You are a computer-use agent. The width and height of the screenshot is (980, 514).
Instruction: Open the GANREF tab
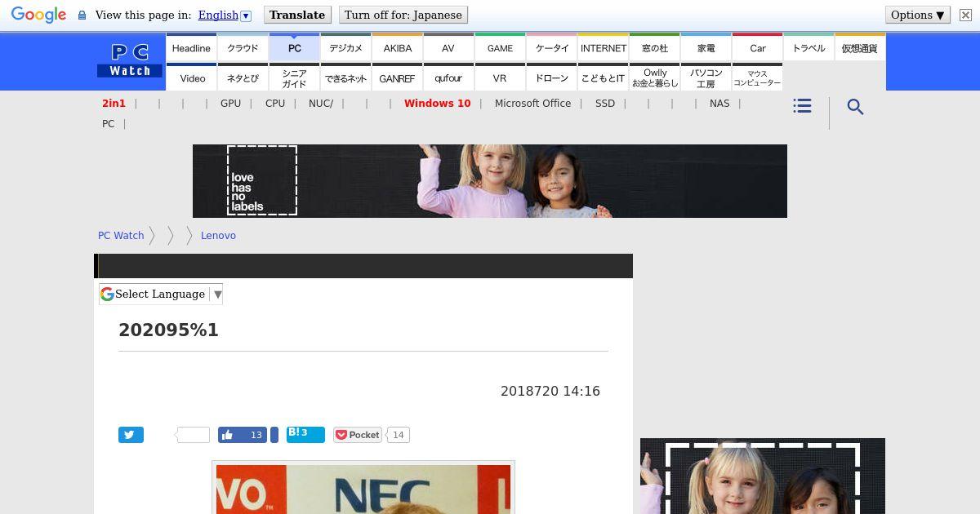tap(398, 78)
